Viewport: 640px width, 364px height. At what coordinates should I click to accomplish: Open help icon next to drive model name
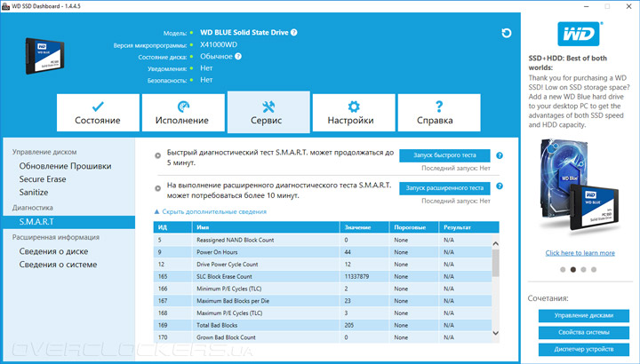pos(294,33)
